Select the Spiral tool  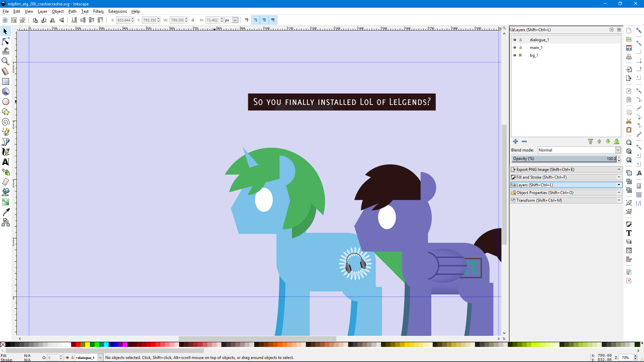(x=6, y=122)
